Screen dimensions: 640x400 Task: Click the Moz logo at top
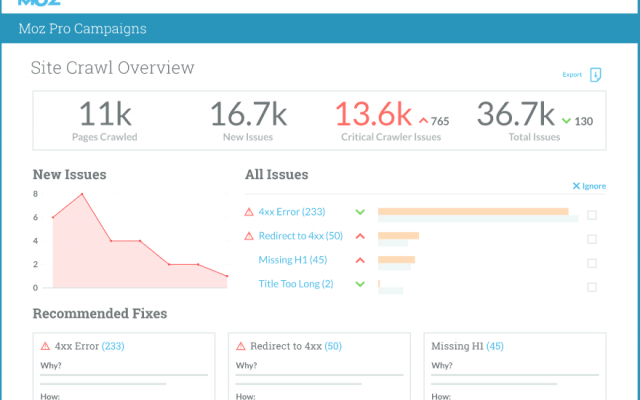pos(40,2)
